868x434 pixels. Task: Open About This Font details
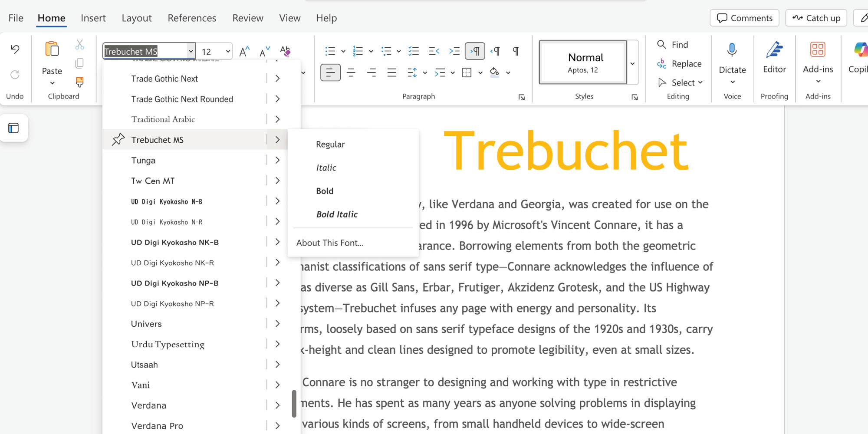[x=330, y=243]
